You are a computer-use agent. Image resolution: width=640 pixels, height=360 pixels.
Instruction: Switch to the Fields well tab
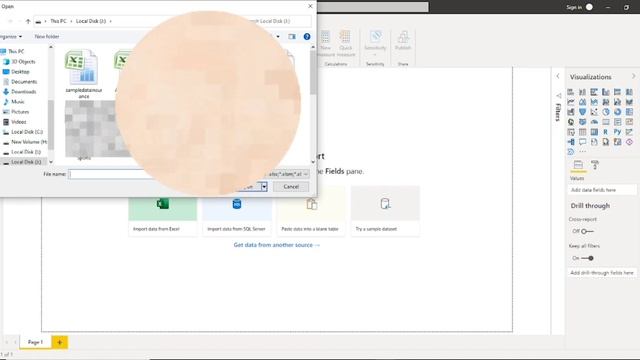[578, 165]
